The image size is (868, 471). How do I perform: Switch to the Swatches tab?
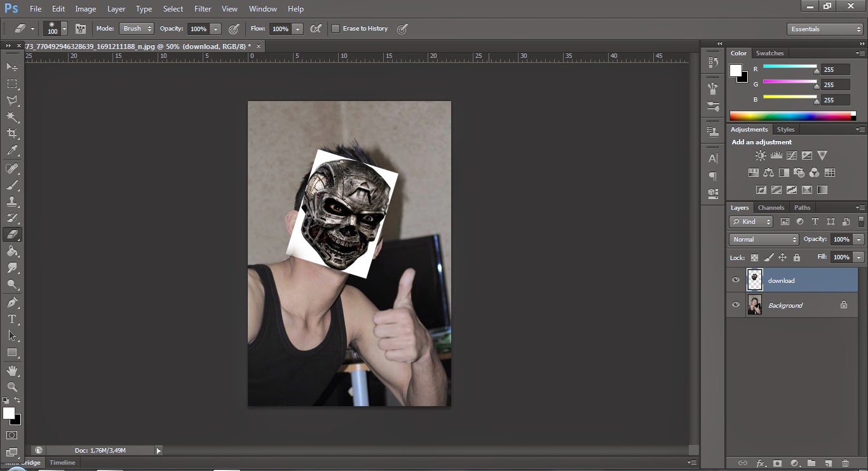[770, 53]
